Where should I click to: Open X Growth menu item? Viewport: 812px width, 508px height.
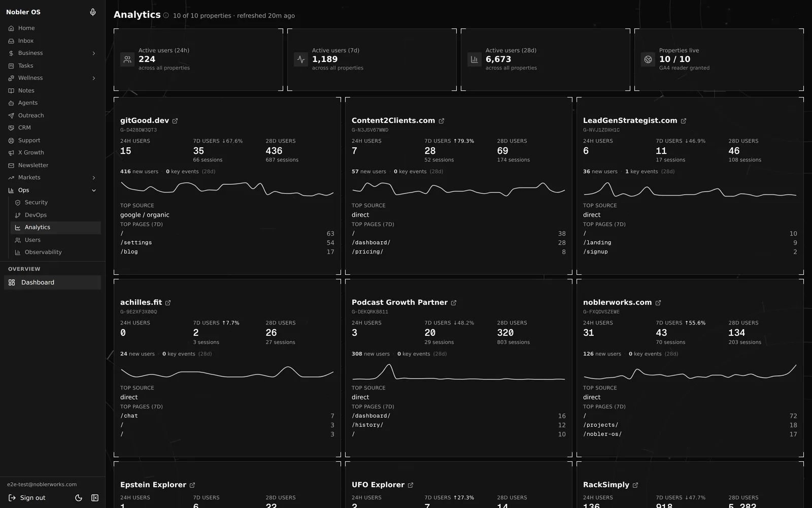tap(53, 153)
